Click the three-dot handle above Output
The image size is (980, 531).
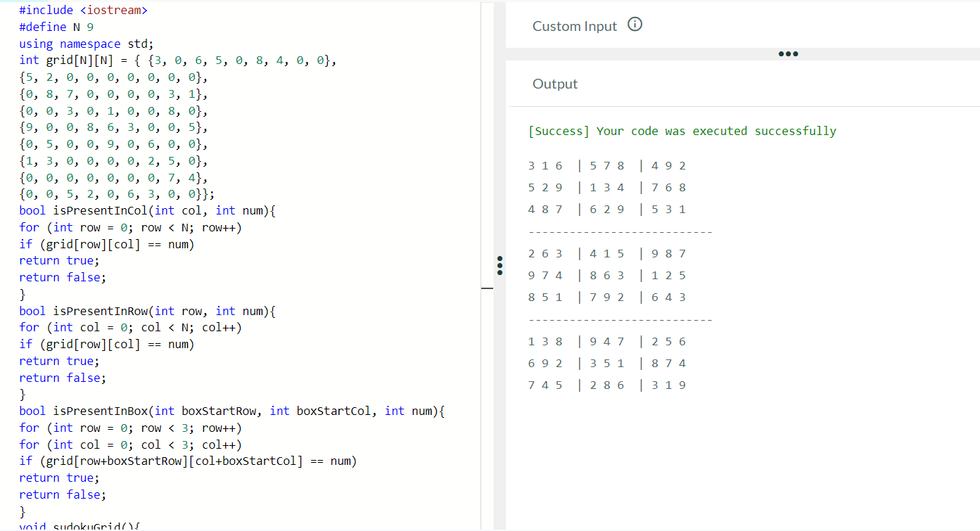pyautogui.click(x=788, y=54)
